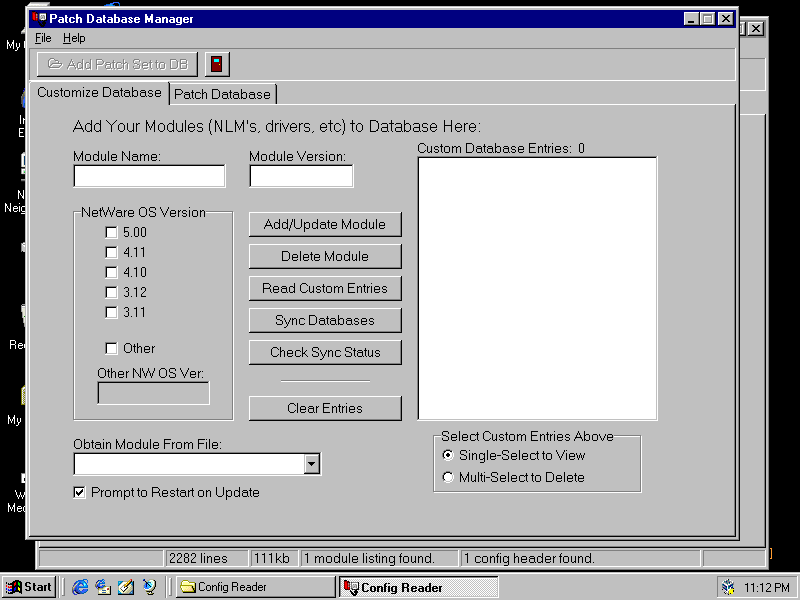Click the Show Desktop quick launch icon
Viewport: 800px width, 600px height.
coord(126,587)
